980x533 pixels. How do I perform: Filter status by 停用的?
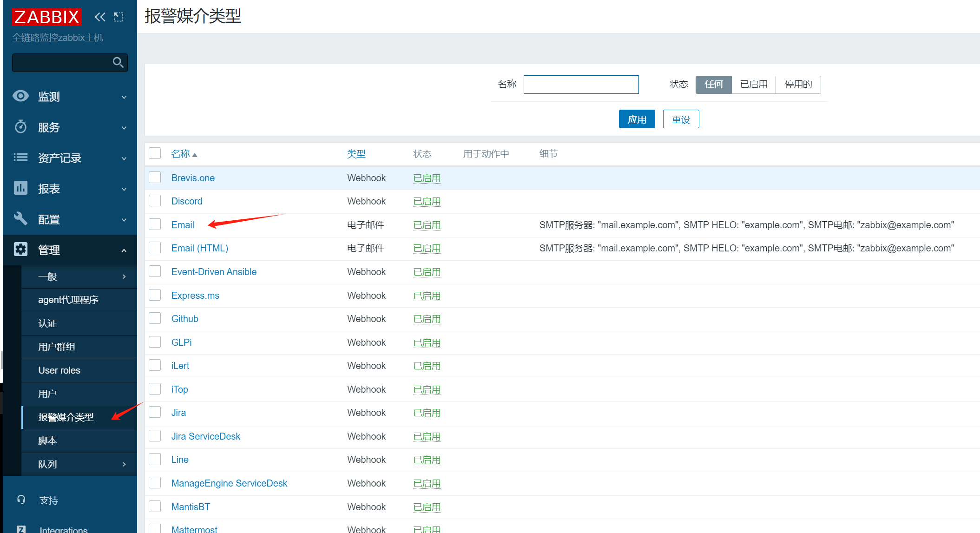pyautogui.click(x=798, y=84)
